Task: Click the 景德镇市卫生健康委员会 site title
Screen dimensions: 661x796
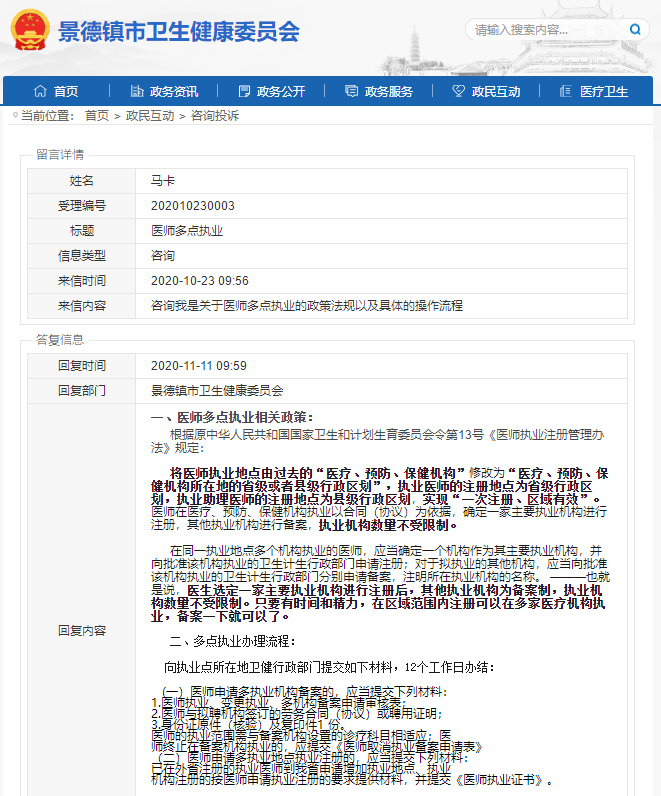Action: coord(180,32)
